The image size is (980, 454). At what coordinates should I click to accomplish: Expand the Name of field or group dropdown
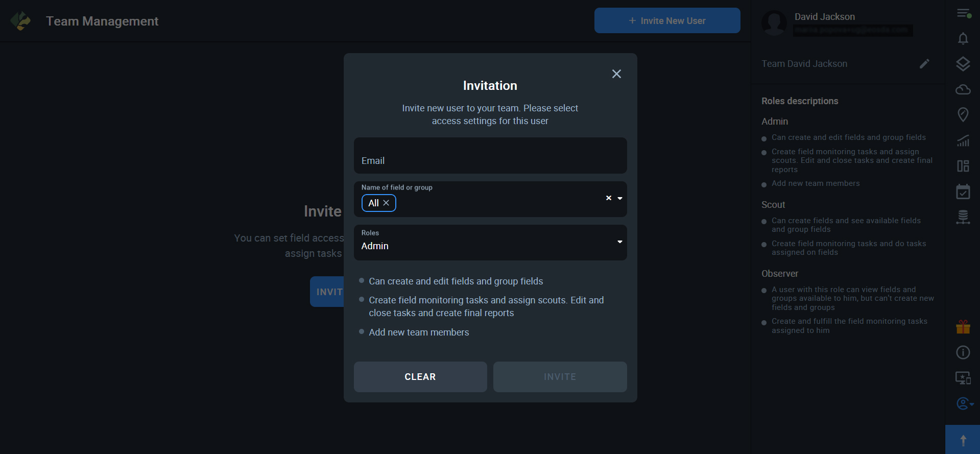(x=620, y=198)
